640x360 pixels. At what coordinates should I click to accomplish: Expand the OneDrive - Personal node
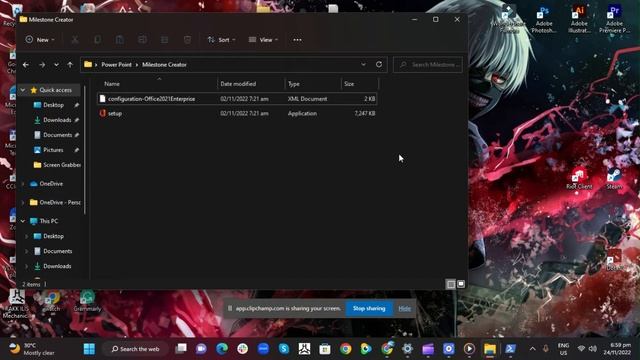(x=23, y=202)
